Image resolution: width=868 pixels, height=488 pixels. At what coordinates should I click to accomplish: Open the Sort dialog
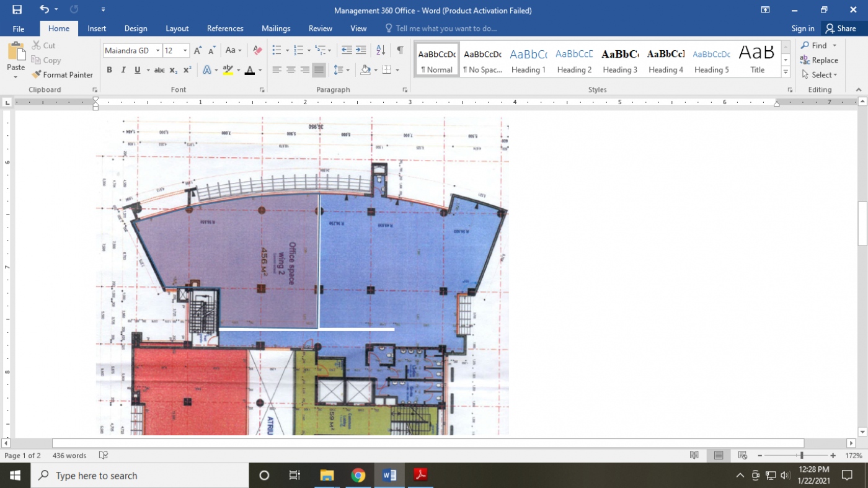(x=380, y=50)
